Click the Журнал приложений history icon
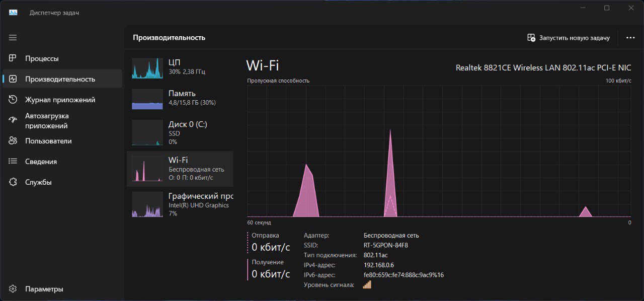Screen dimensions: 644x301 tap(13, 100)
